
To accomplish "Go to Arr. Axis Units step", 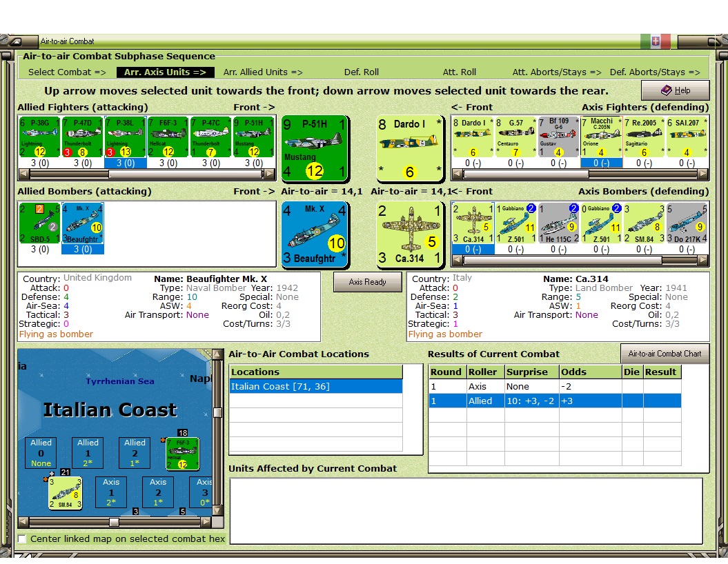I will point(165,72).
